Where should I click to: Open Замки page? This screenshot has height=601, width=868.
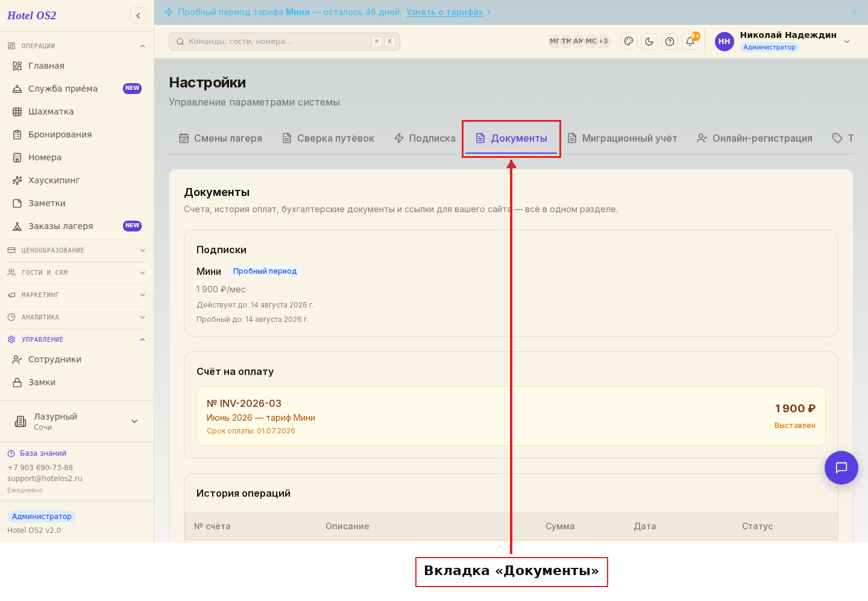pyautogui.click(x=77, y=382)
